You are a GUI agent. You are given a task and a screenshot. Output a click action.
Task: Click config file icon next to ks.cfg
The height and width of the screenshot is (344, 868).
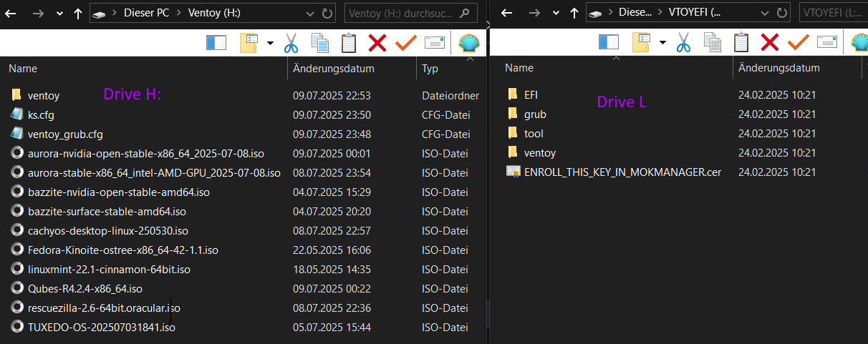click(x=17, y=114)
